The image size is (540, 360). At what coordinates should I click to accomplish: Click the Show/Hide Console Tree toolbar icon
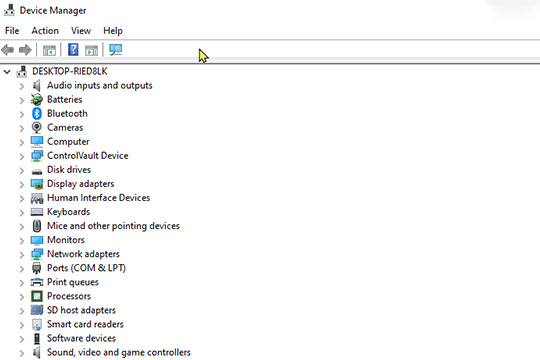click(x=49, y=50)
